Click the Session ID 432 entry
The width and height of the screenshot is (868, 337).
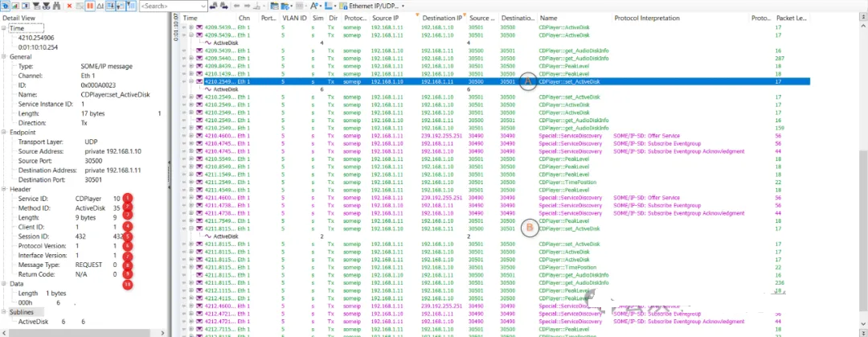[x=71, y=236]
